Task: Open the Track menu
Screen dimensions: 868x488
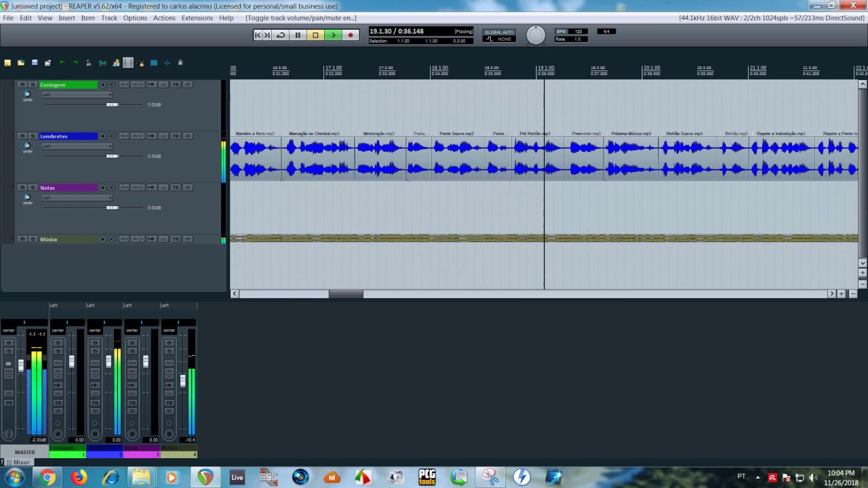Action: [109, 18]
